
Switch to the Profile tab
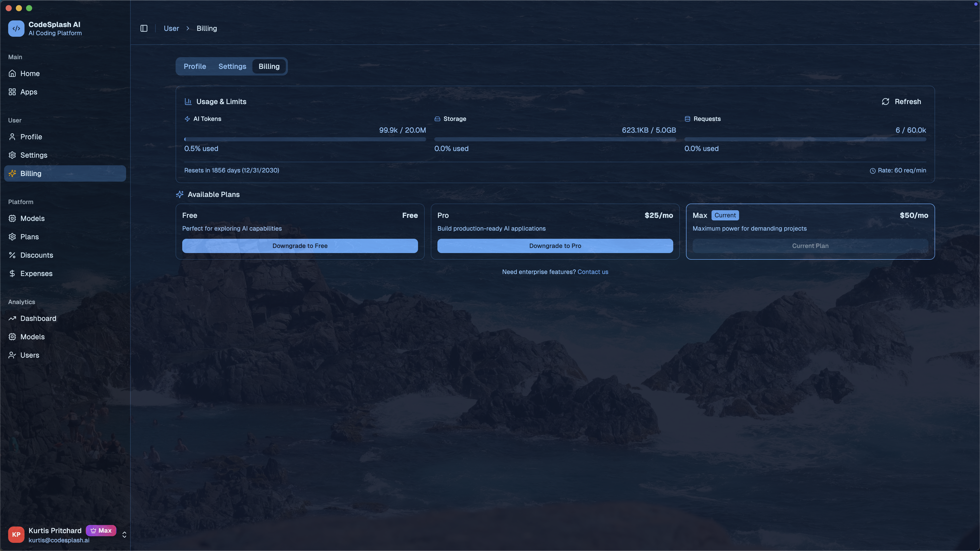pyautogui.click(x=195, y=67)
